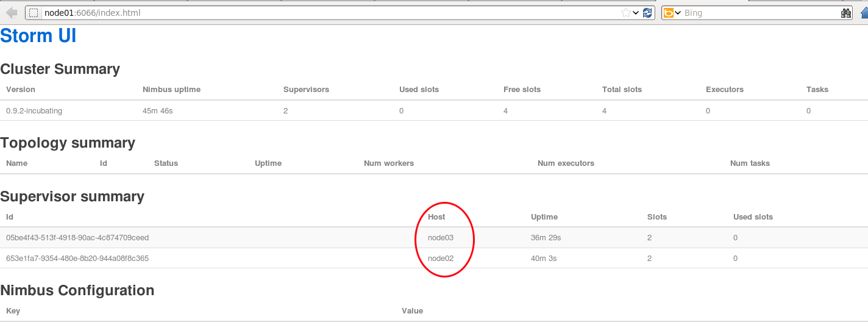
Task: Click the Total slots column header
Action: 622,90
